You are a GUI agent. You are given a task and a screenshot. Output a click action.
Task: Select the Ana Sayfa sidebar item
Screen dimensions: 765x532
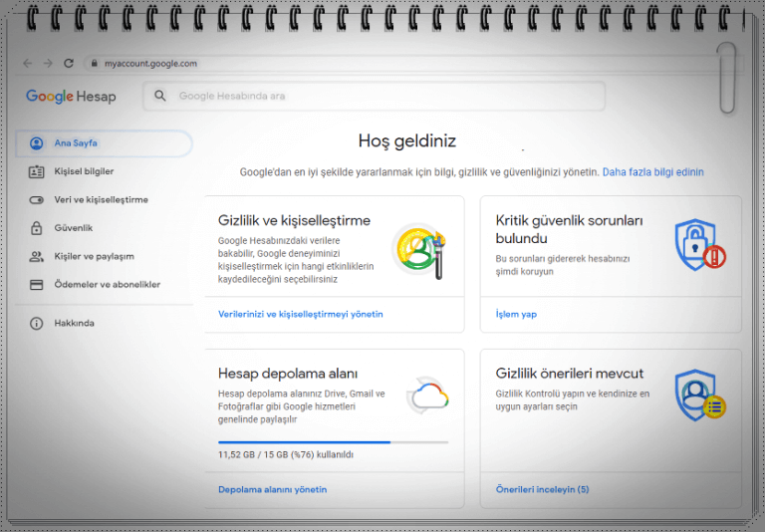[104, 143]
